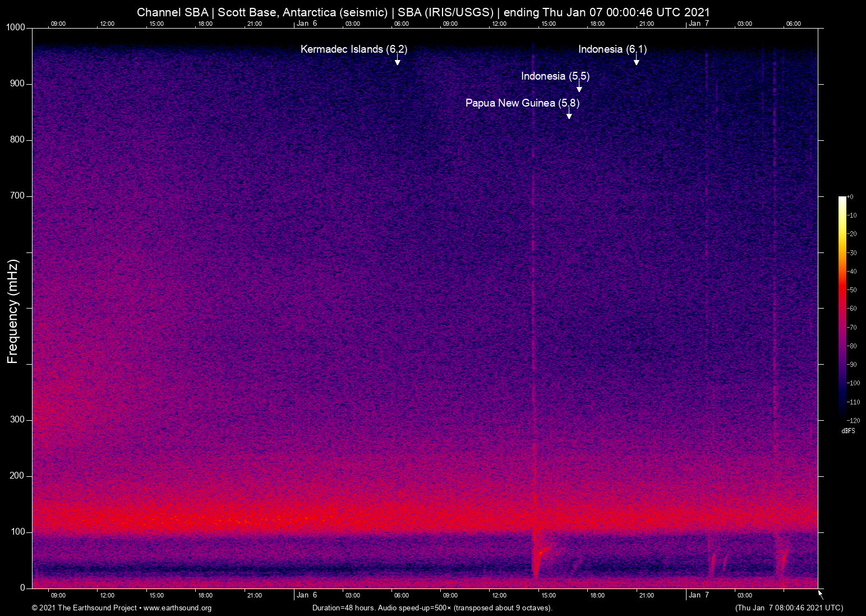Screen dimensions: 866x616
Task: Click the 500 tick mark on frequency axis
Action: (29, 308)
